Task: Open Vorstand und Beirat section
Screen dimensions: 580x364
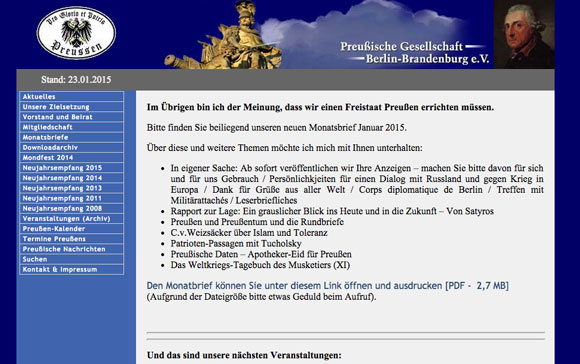Action: click(72, 117)
